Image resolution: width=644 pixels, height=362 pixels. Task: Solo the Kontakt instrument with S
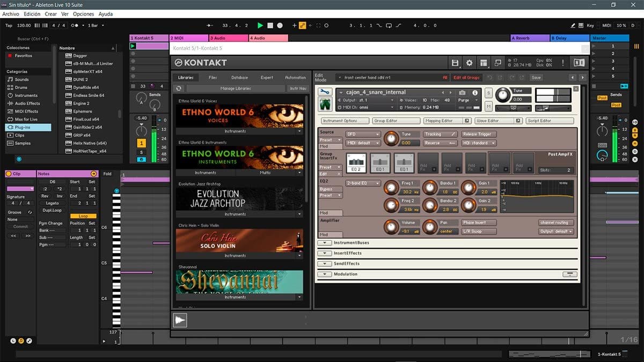click(x=488, y=93)
